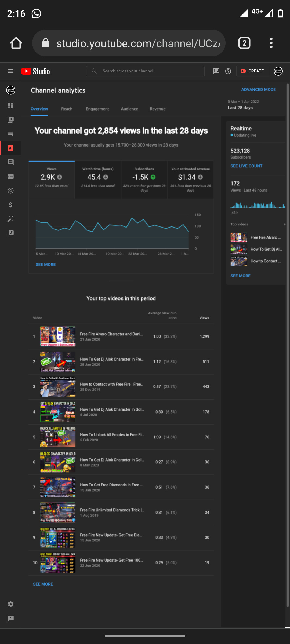
Task: Open Monetization dollar icon in sidebar
Action: [x=10, y=205]
